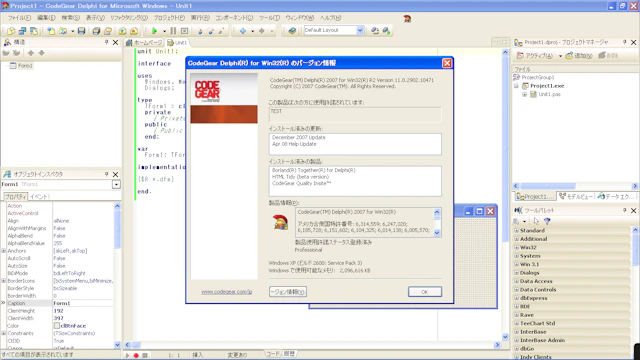
Task: Click the Open file toolbar icon
Action: [x=63, y=31]
